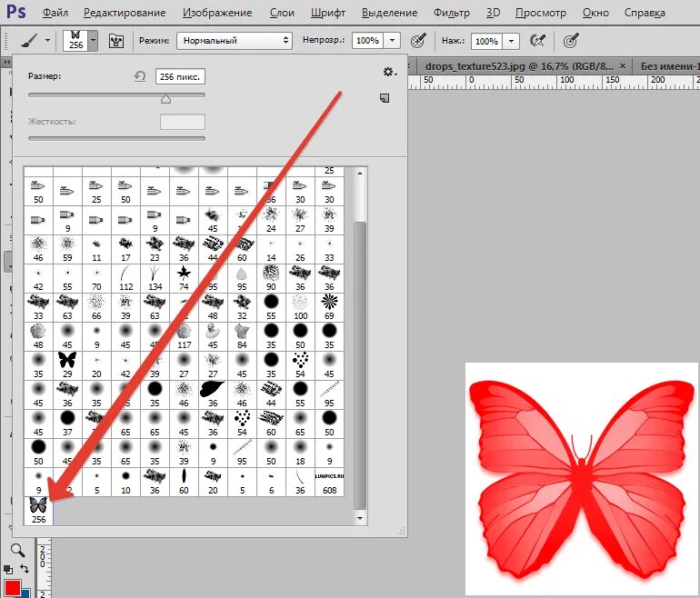The height and width of the screenshot is (598, 700).
Task: Select the small butterfly brush 29
Action: click(x=67, y=365)
